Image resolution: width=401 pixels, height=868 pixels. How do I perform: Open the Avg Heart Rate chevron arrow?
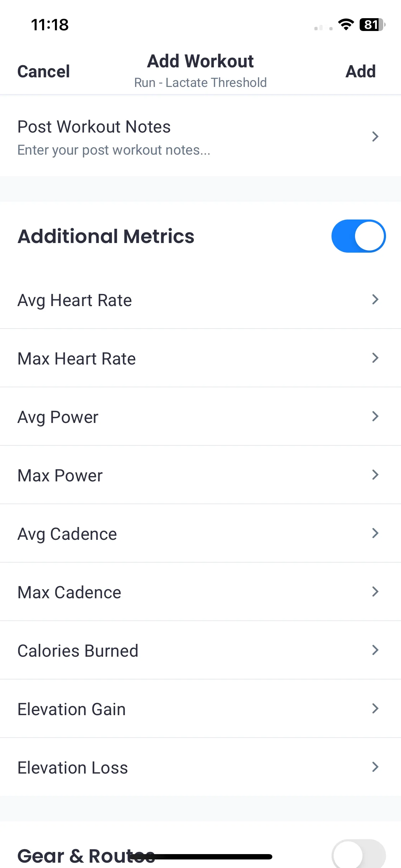(x=375, y=299)
